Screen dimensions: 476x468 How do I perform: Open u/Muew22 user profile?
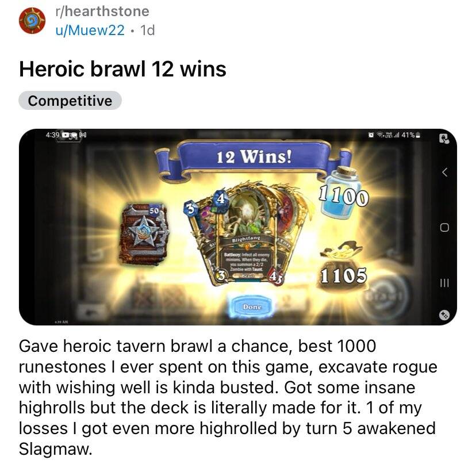[x=90, y=30]
